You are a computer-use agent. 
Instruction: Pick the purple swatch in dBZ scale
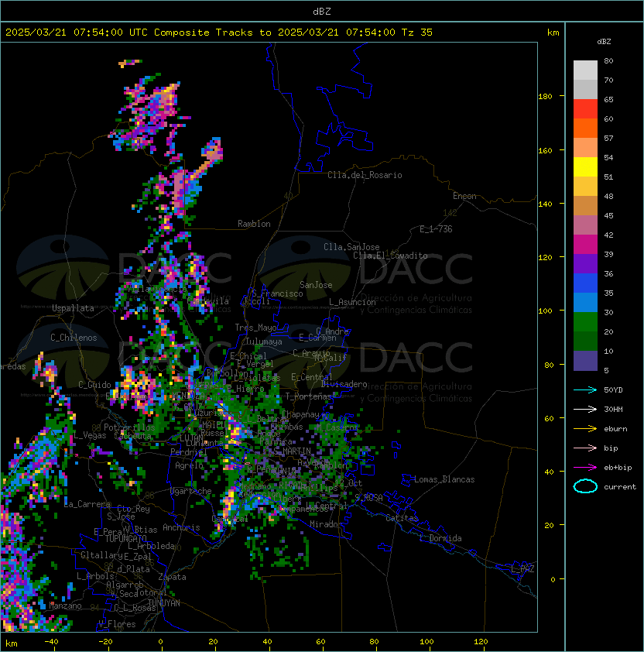coord(585,263)
